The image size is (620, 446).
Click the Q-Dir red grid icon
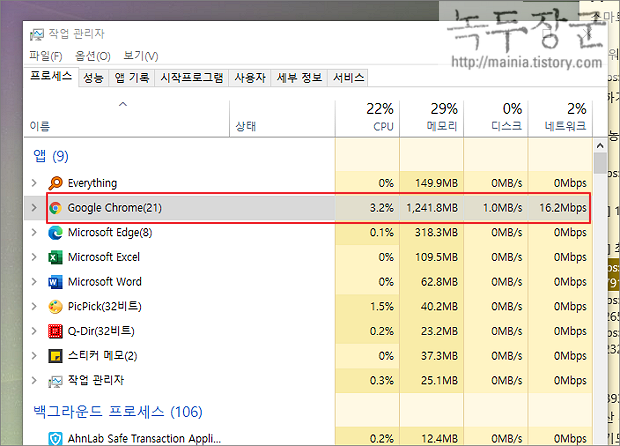pos(55,331)
